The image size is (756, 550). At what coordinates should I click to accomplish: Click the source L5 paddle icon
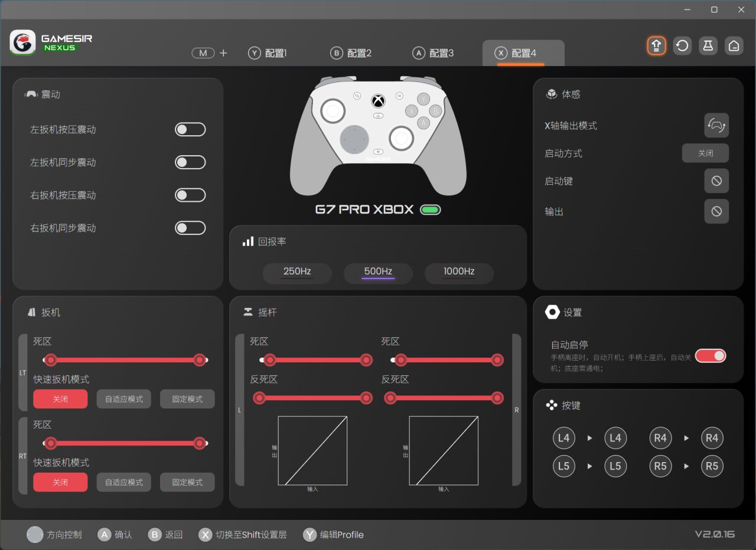[x=564, y=466]
